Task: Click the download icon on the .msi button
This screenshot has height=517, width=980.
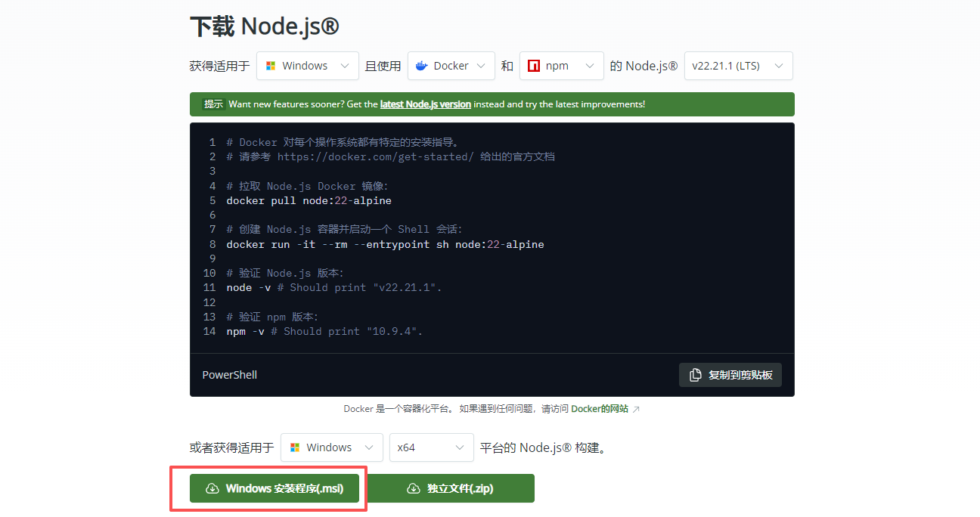Action: click(212, 488)
